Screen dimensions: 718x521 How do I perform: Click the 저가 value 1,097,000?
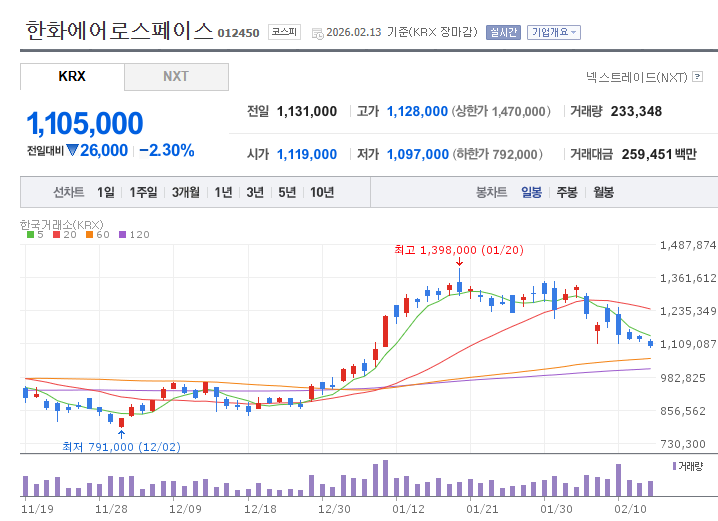(418, 154)
